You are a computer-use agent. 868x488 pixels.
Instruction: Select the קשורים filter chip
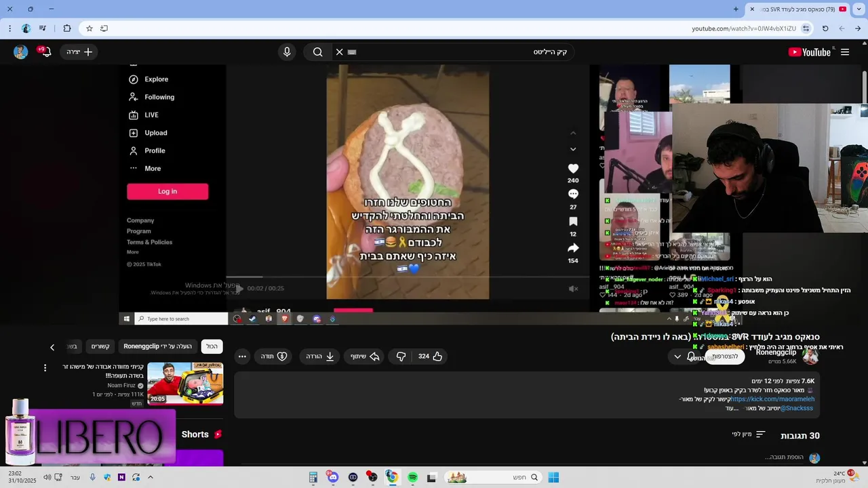[101, 346]
